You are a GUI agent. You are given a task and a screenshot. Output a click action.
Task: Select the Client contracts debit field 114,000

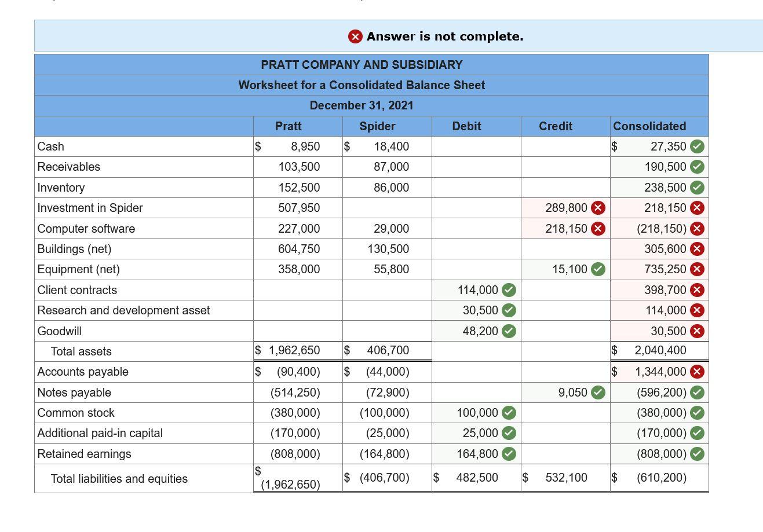[x=476, y=290]
